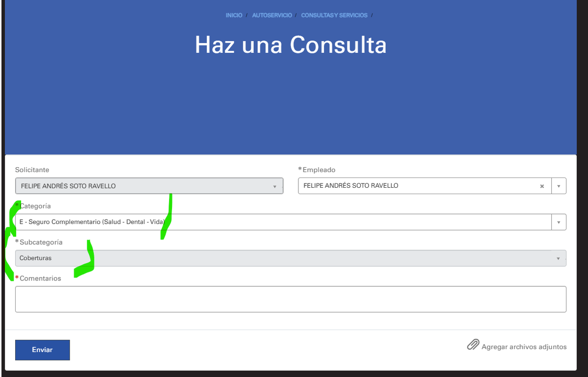588x377 pixels.
Task: Clear the Empleado selection using the x icon
Action: pyautogui.click(x=542, y=186)
